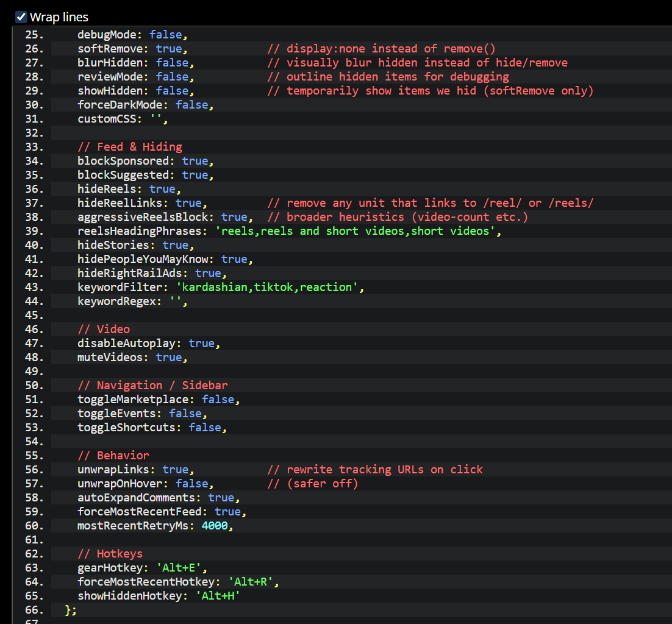The width and height of the screenshot is (672, 624).
Task: Click 'unwrapOnHover: false,' code
Action: click(x=146, y=484)
